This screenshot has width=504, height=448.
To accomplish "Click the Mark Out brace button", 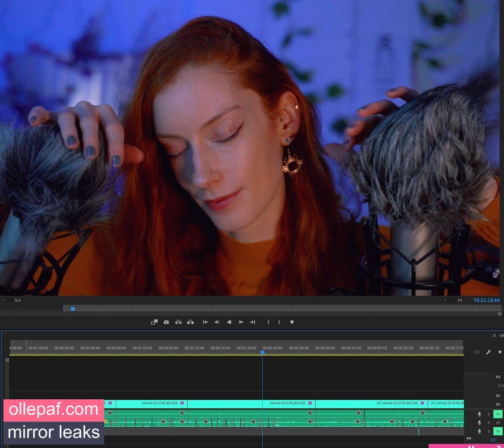I will coord(268,322).
